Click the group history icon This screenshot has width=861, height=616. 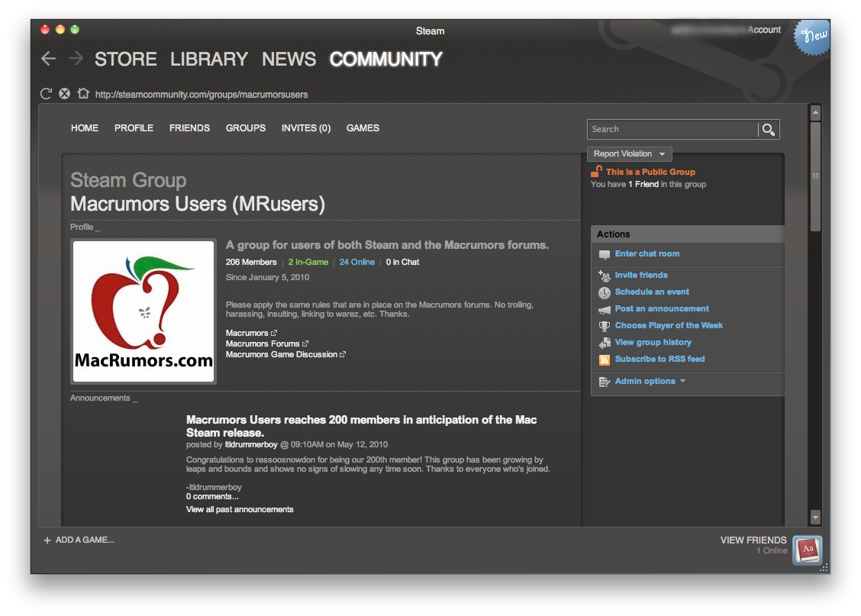tap(604, 343)
